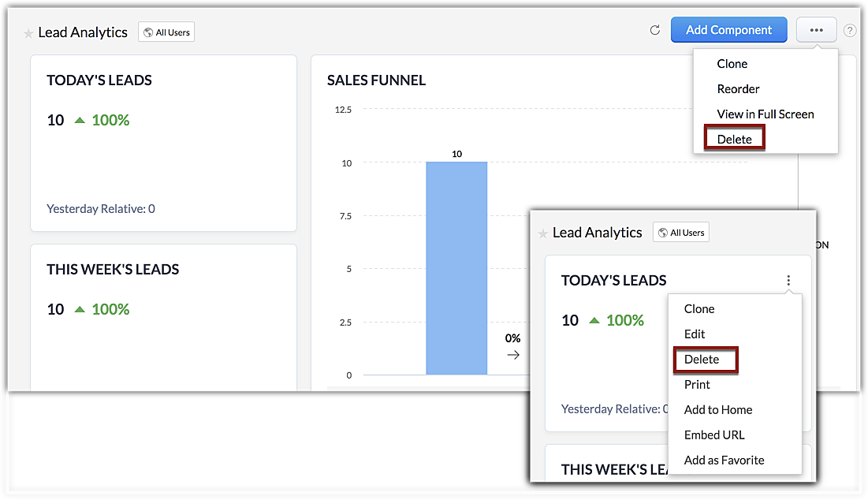
Task: Star the Lead Analytics dashboard beside Add Component row
Action: (28, 33)
